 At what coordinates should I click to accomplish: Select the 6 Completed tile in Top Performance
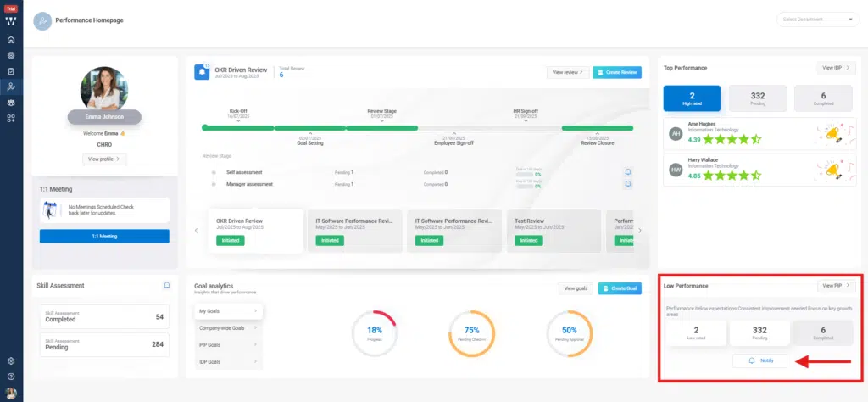(x=823, y=98)
